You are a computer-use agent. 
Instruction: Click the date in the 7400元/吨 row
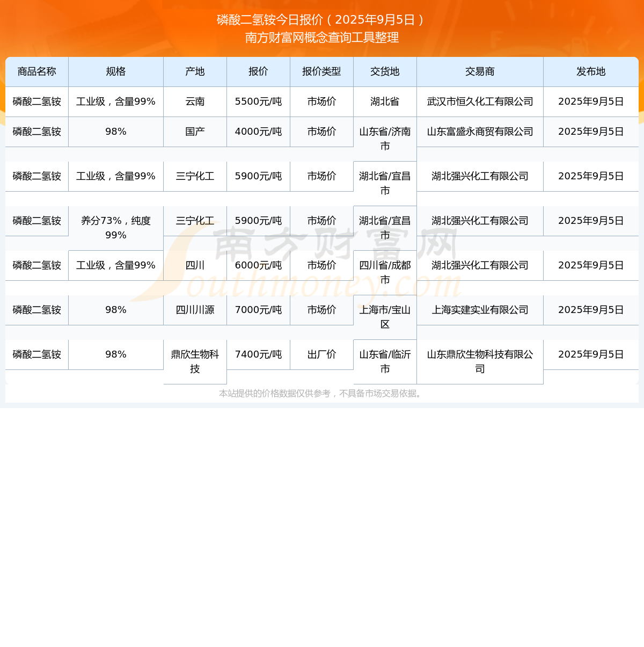(x=591, y=354)
